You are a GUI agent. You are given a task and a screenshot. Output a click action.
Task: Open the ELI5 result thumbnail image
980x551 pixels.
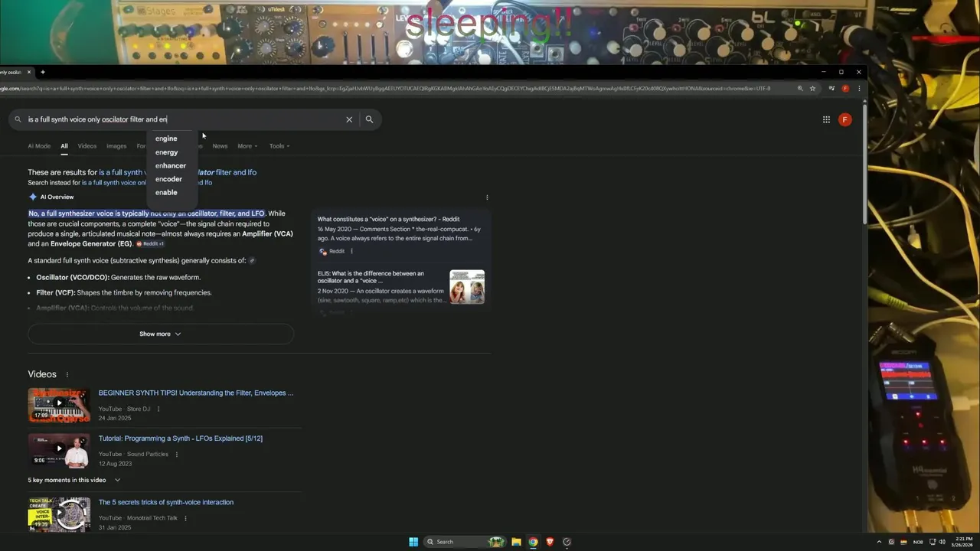point(467,287)
